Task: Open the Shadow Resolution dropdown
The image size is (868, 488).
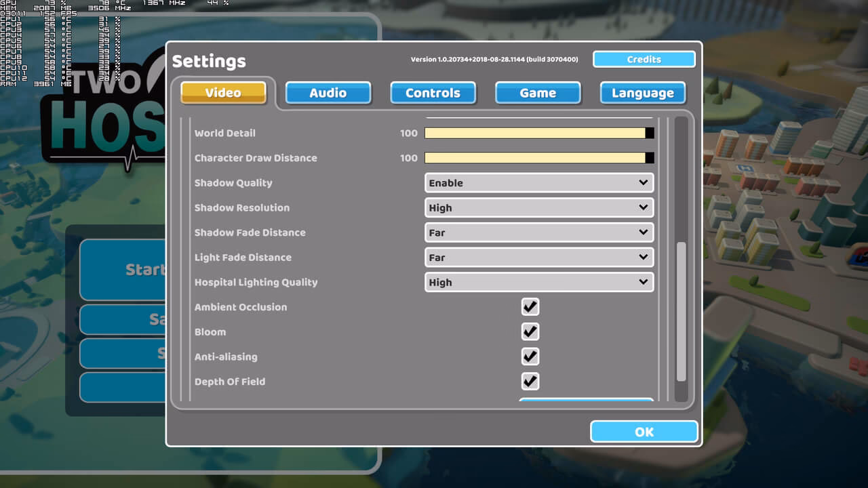Action: click(x=538, y=207)
